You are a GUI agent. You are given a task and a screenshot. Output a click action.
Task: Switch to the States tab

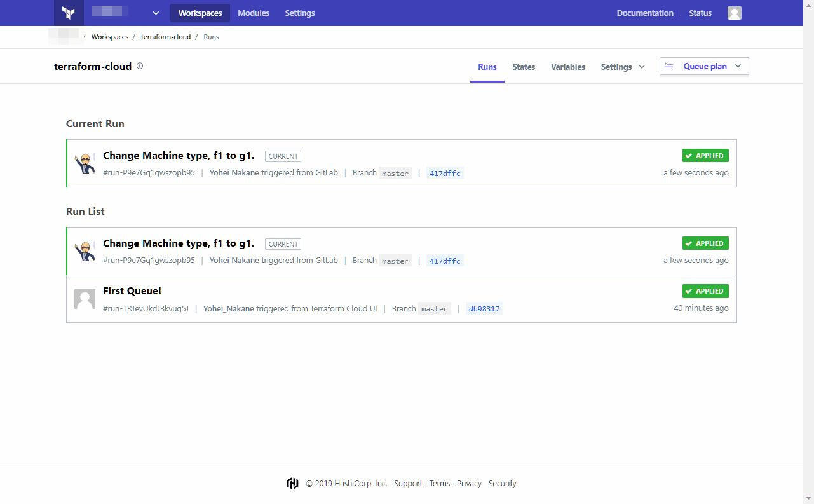point(524,67)
